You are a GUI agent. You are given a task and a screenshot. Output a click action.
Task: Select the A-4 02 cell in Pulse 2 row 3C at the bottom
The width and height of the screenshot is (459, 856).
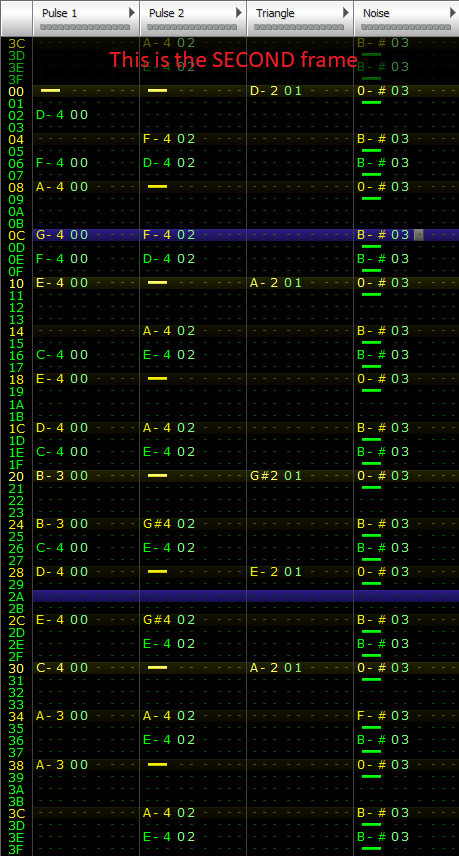(169, 813)
